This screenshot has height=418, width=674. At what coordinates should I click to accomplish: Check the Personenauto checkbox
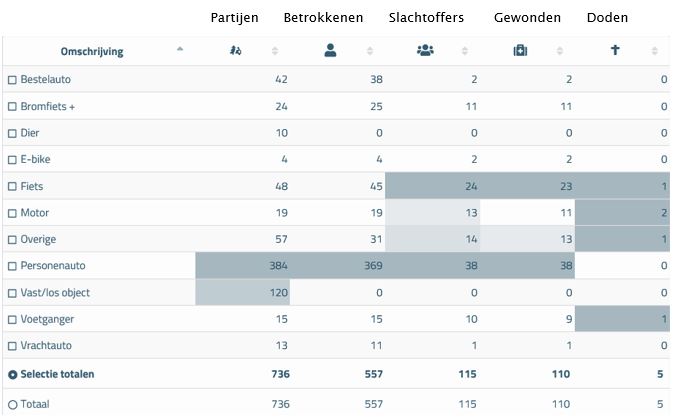[12, 267]
